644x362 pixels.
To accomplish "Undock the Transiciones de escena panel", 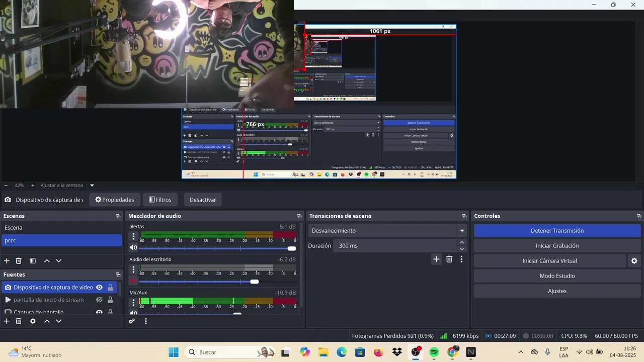I will tap(464, 216).
